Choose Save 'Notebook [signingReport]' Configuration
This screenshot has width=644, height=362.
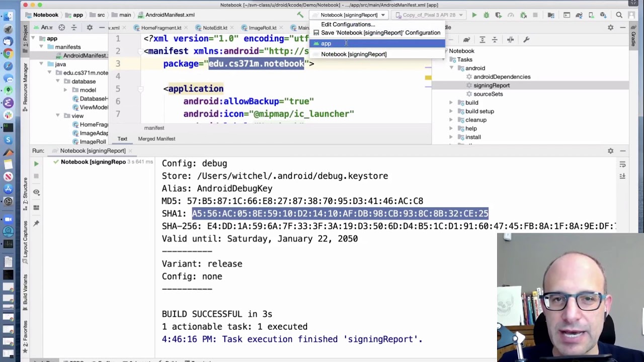point(377,33)
